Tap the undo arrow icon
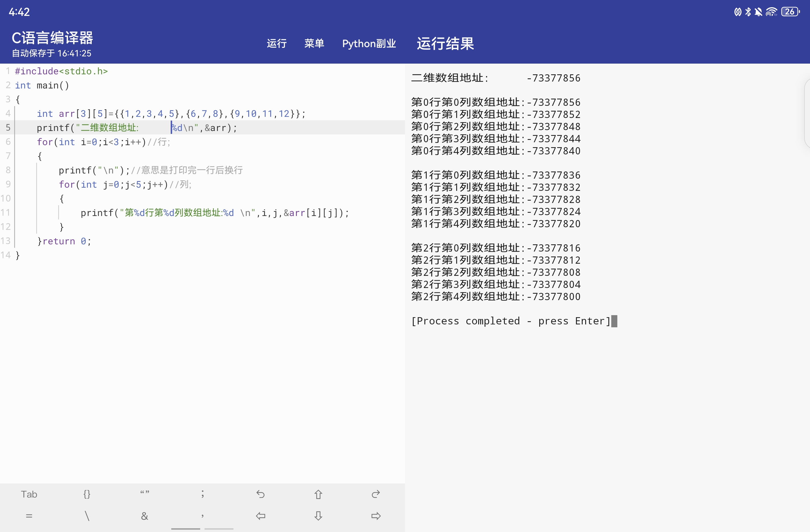This screenshot has height=532, width=810. (260, 494)
